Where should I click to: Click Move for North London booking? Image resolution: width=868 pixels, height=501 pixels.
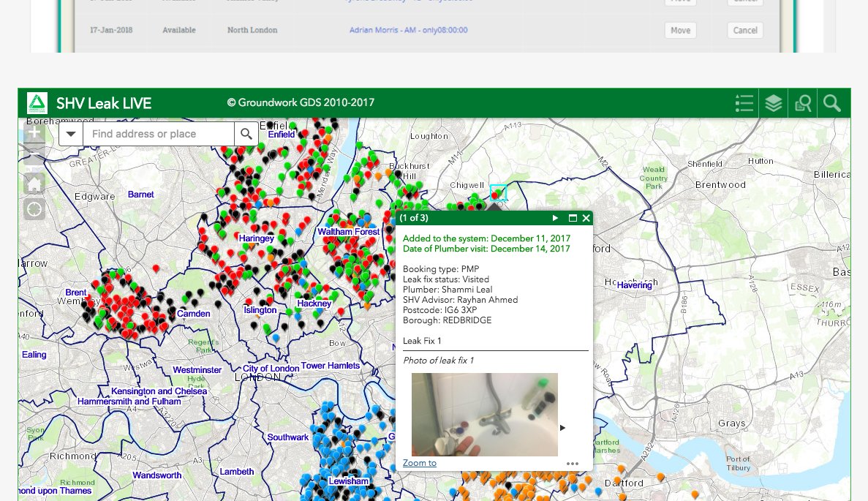680,31
